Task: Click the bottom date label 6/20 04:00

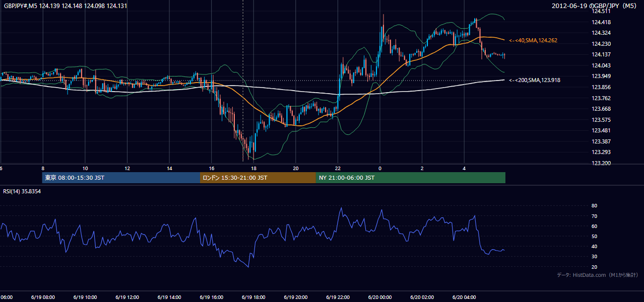Action: pos(464,297)
